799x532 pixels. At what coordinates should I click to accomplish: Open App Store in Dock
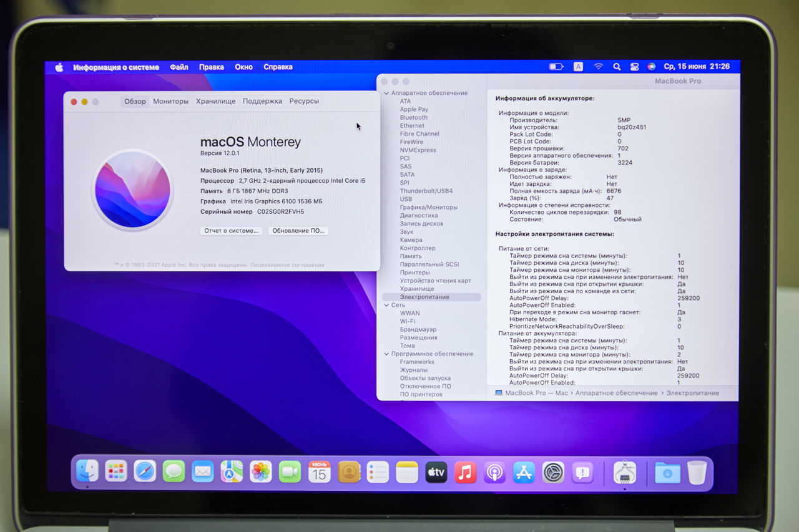[x=524, y=472]
